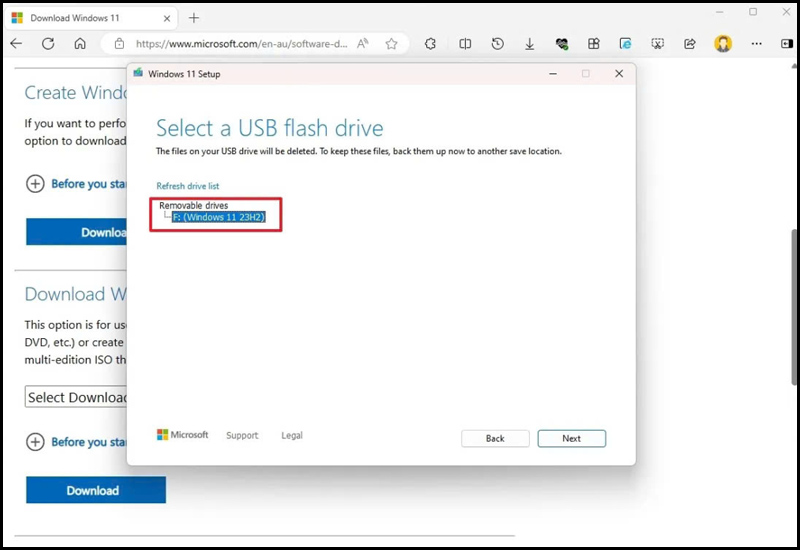This screenshot has width=800, height=550.
Task: Open the Support link in Setup
Action: [242, 435]
